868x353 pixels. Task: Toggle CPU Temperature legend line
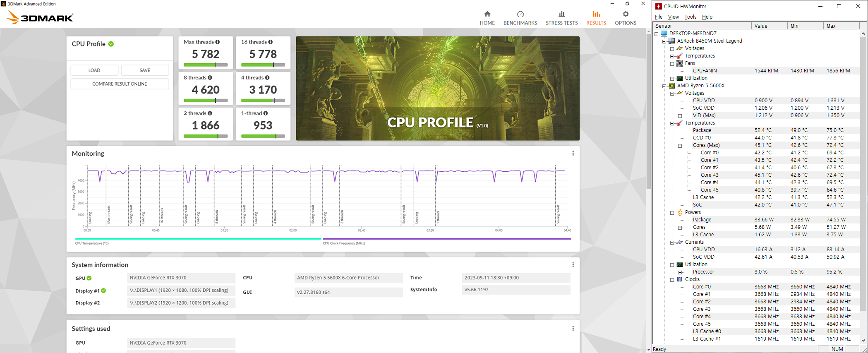tap(198, 239)
